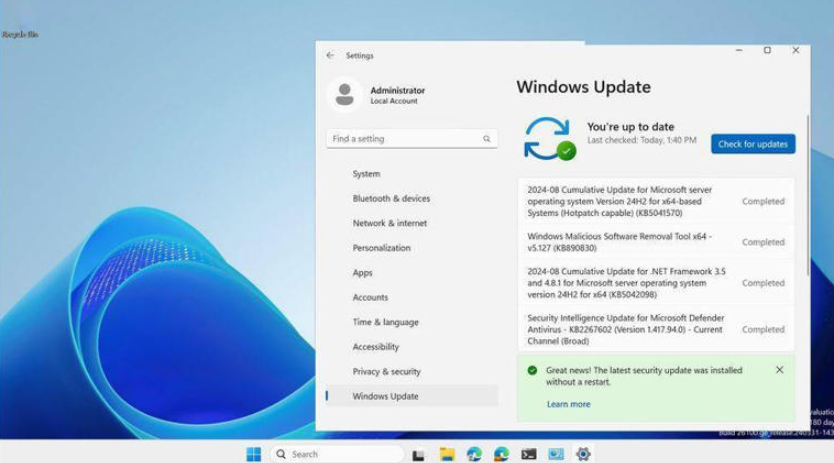Open Task View from the taskbar
The height and width of the screenshot is (463, 834).
(419, 454)
